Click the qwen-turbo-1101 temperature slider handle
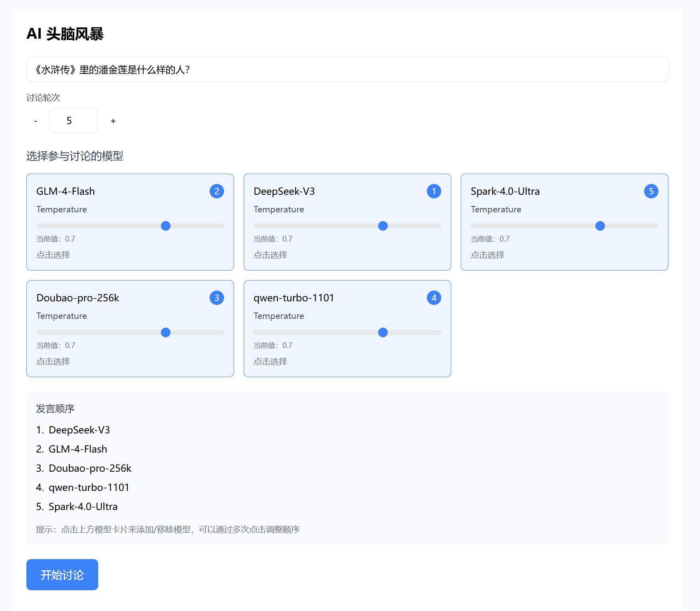The height and width of the screenshot is (611, 700). tap(383, 332)
